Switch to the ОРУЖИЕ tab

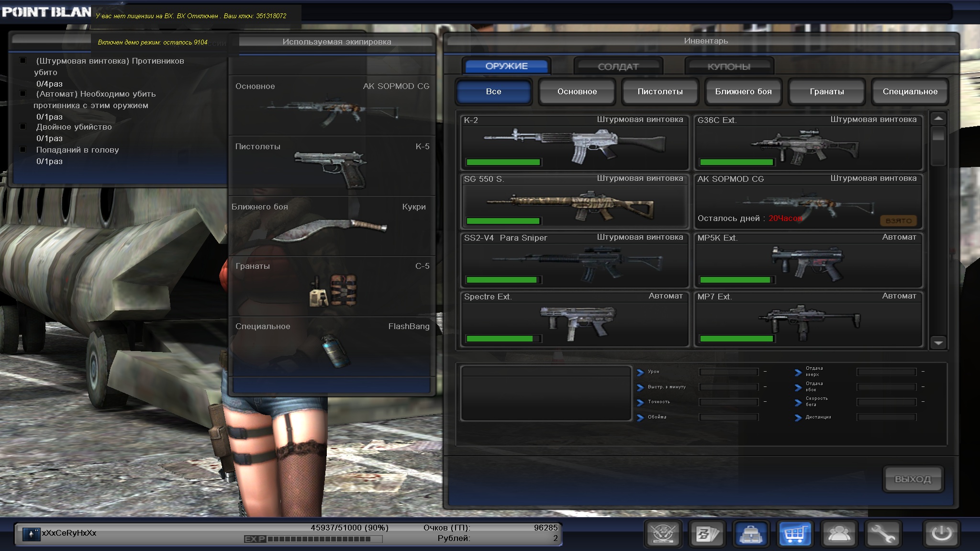(x=506, y=66)
